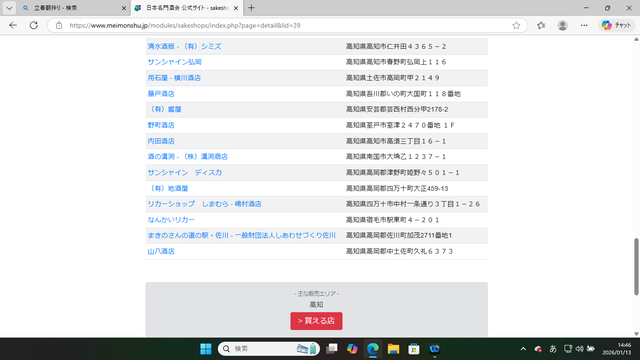640x360 pixels.
Task: Click the page vertical scrollbar thumb
Action: click(x=636, y=267)
